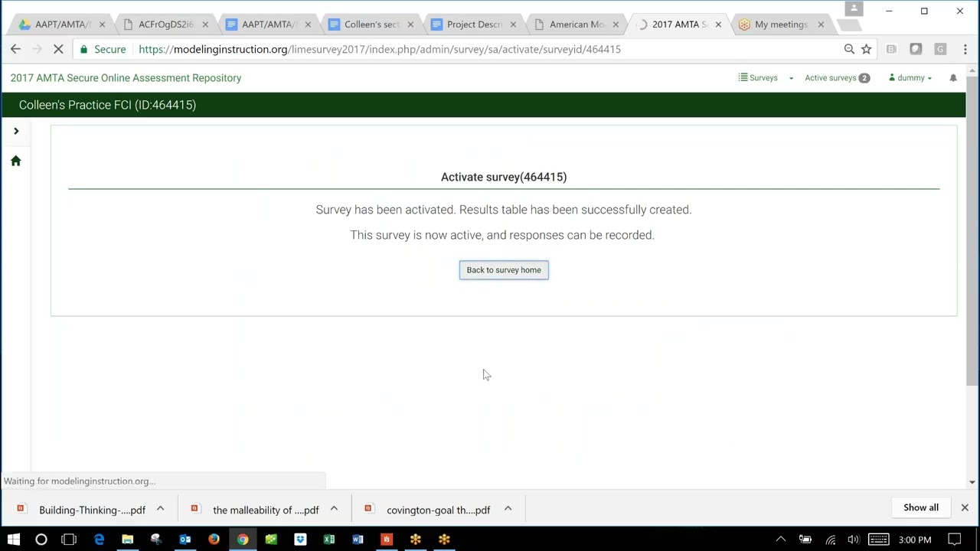The width and height of the screenshot is (980, 551).
Task: Click the Back to survey home button
Action: (x=504, y=270)
